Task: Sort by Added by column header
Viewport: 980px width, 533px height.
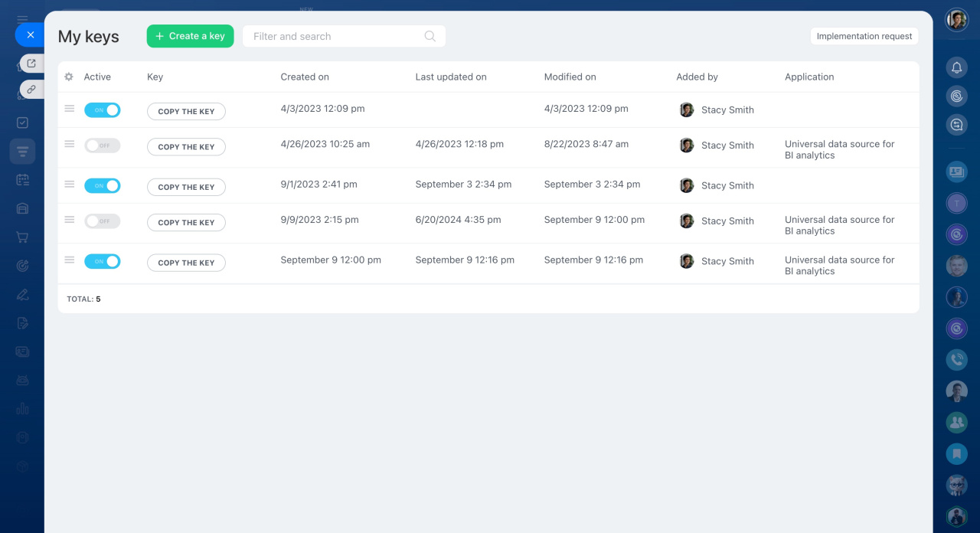Action: (x=697, y=77)
